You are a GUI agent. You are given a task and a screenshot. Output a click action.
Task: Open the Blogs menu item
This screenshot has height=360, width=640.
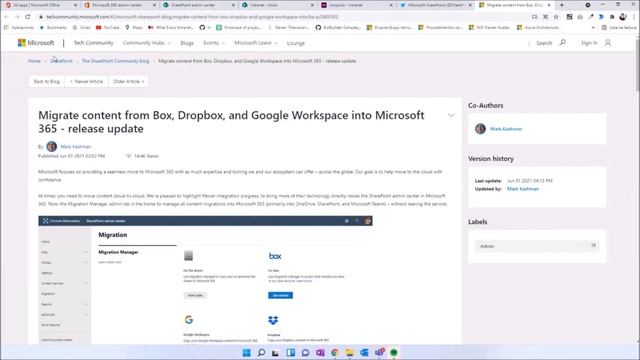click(x=187, y=43)
